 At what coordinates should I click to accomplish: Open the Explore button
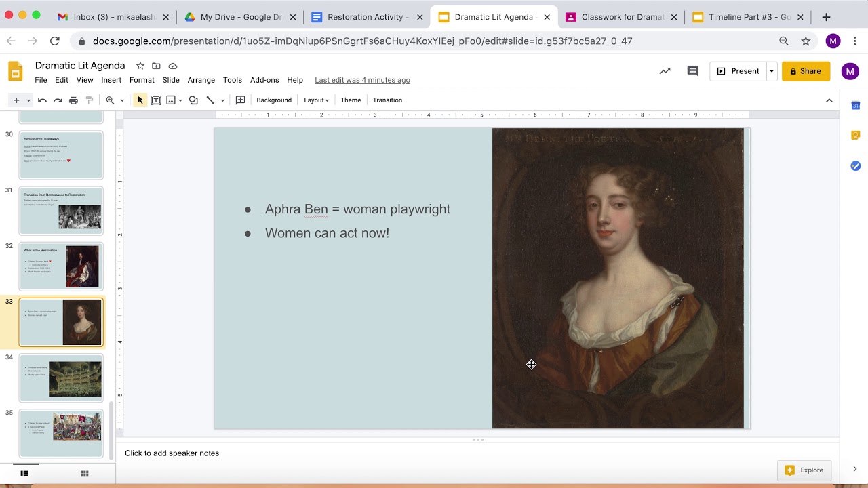pos(804,470)
